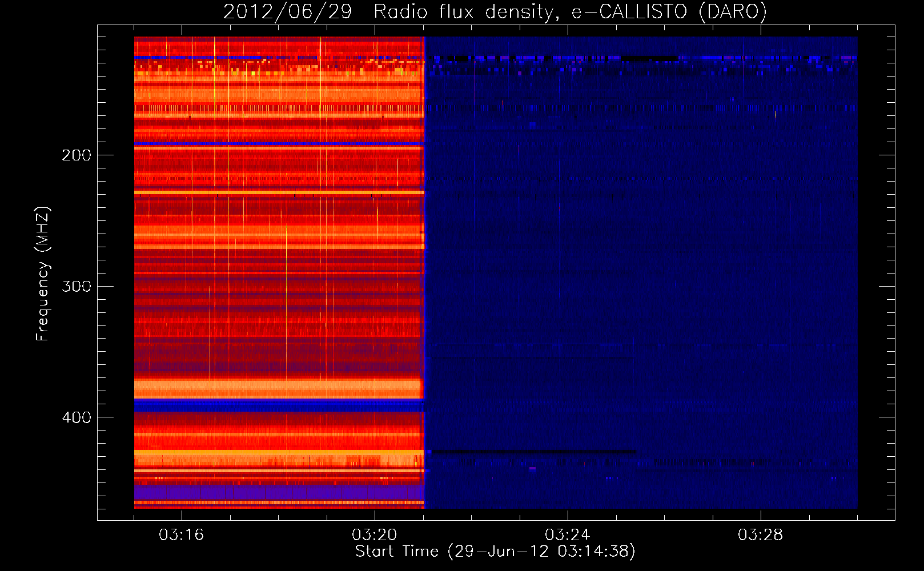The image size is (924, 571).
Task: Click the '03:24' time tick label
Action: point(568,535)
